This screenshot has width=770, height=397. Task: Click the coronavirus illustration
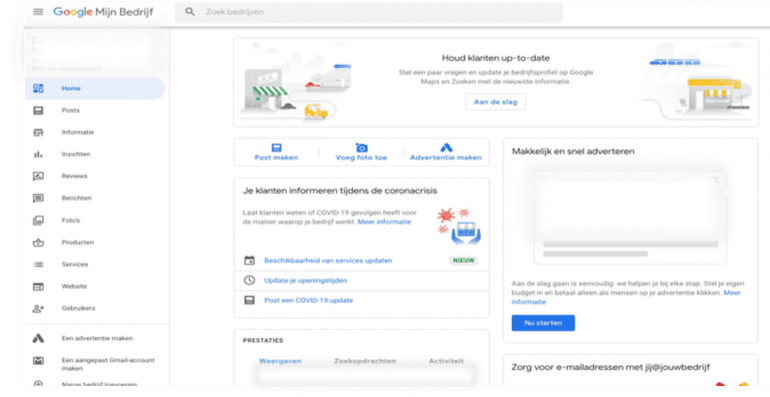click(459, 226)
